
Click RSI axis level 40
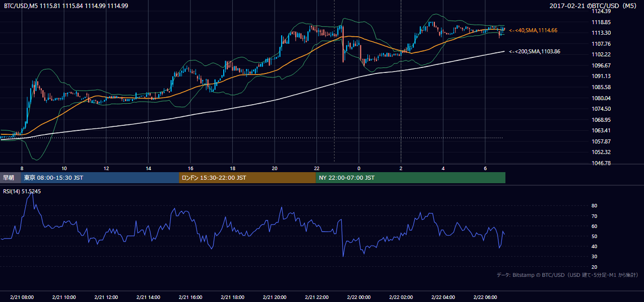(595, 246)
